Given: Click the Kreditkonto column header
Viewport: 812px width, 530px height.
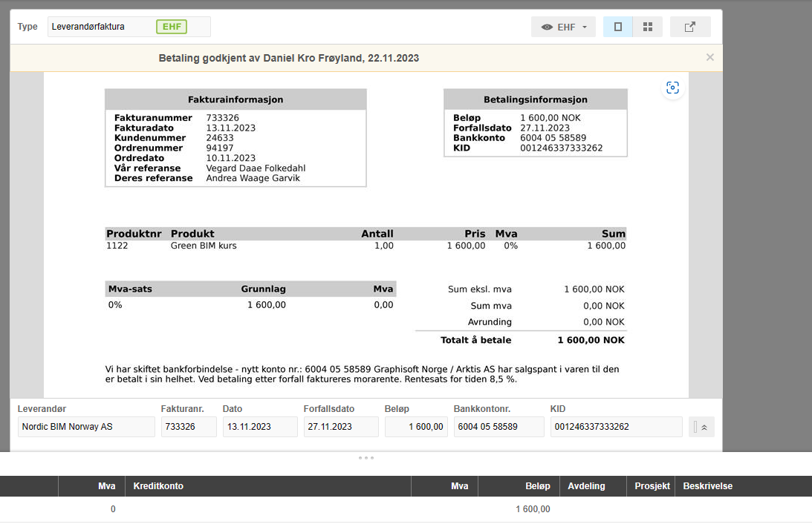Looking at the screenshot, I should [158, 486].
